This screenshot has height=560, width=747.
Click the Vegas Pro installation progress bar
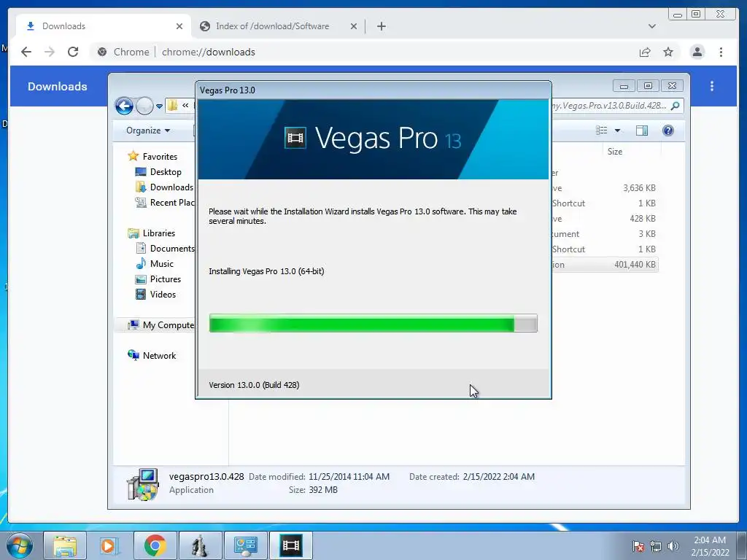point(373,323)
